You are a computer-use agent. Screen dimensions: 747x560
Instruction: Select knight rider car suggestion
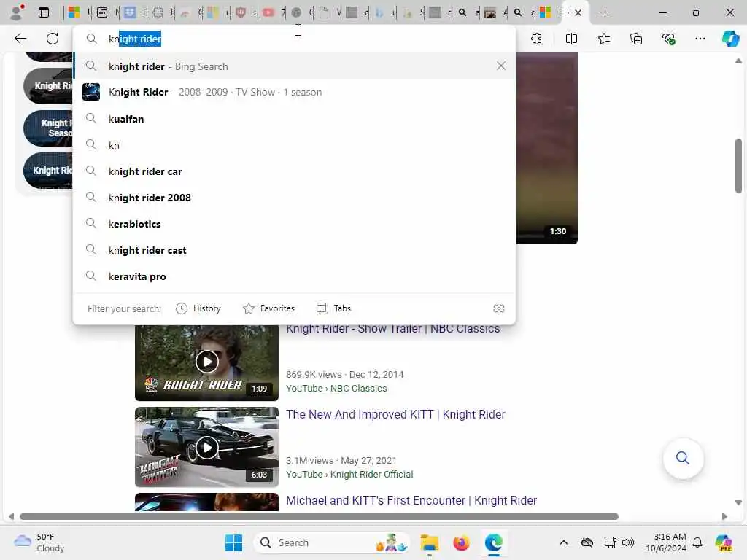click(x=295, y=171)
